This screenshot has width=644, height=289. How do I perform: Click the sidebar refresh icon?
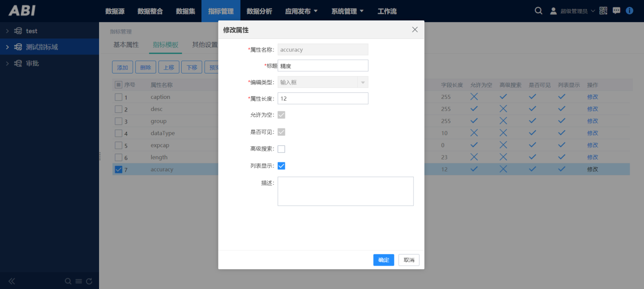pos(89,281)
